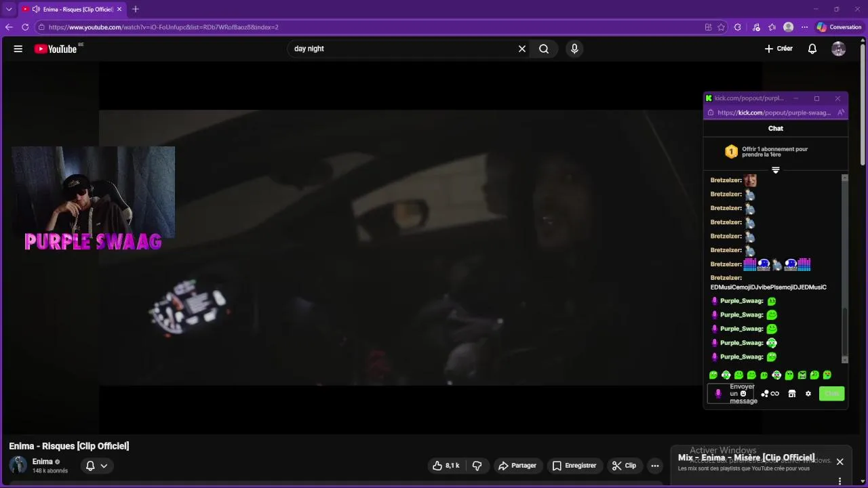Open YouTube notifications bell
This screenshot has height=488, width=868.
point(812,49)
